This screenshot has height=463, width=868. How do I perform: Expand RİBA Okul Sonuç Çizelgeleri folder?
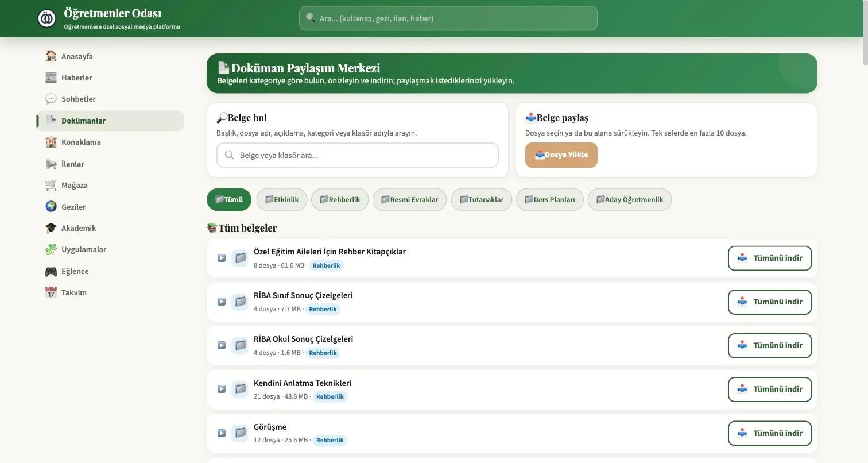pos(222,345)
